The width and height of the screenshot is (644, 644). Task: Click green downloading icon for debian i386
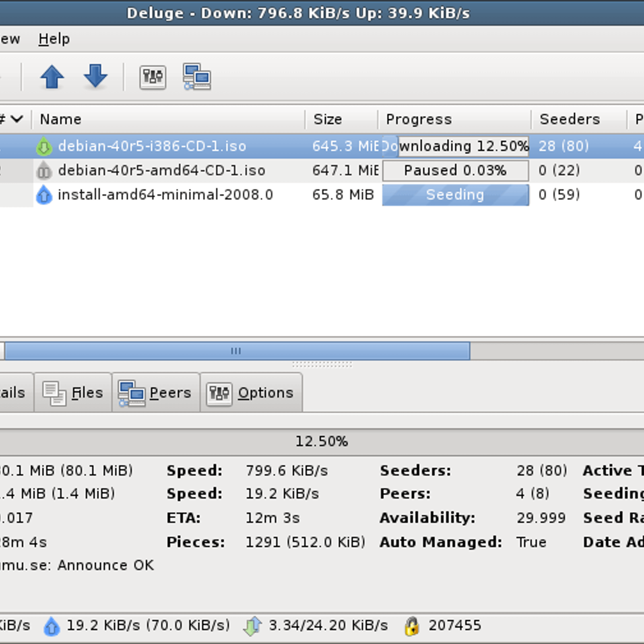44,147
